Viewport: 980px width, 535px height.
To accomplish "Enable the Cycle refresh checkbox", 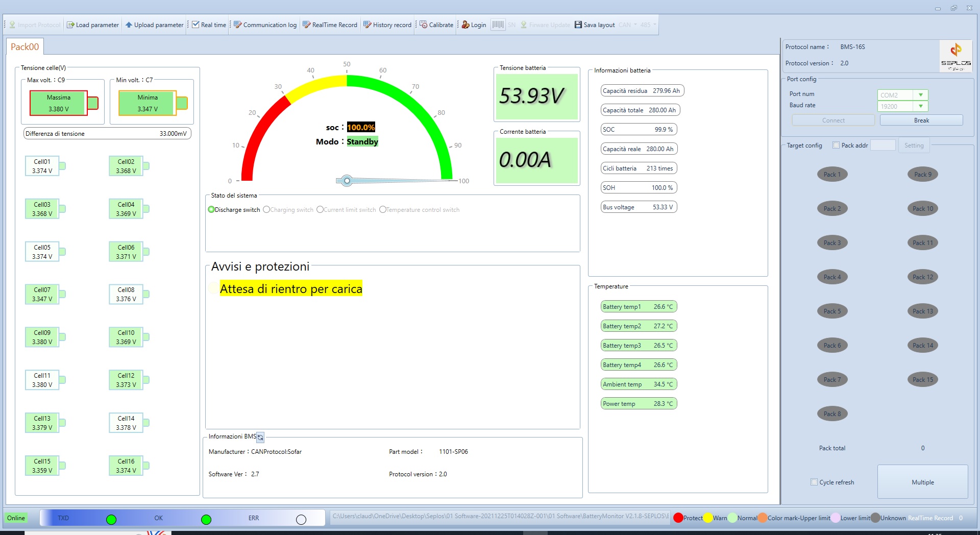I will coord(814,482).
